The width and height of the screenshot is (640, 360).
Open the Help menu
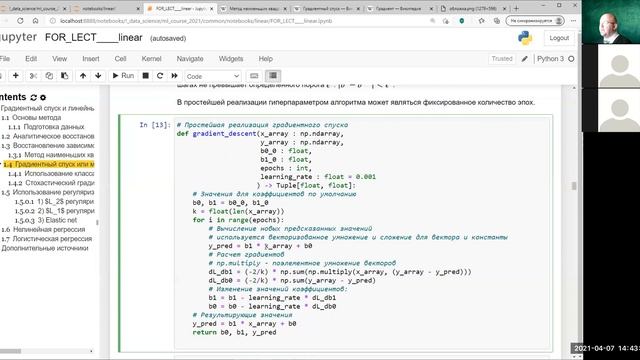[x=266, y=59]
